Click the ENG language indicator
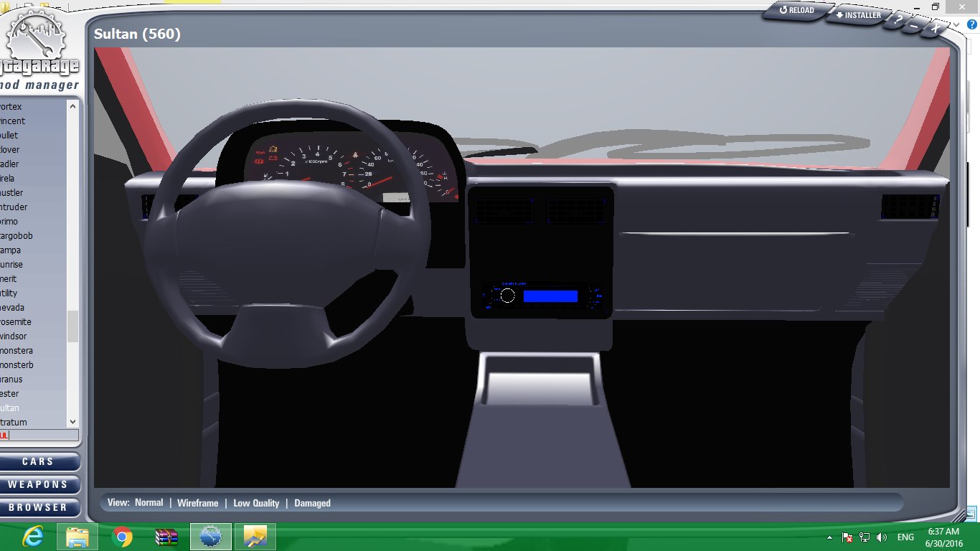980x551 pixels. click(x=905, y=537)
